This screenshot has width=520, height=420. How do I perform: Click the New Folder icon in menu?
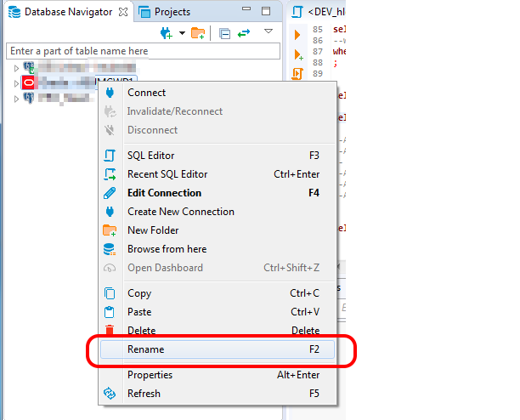point(110,230)
